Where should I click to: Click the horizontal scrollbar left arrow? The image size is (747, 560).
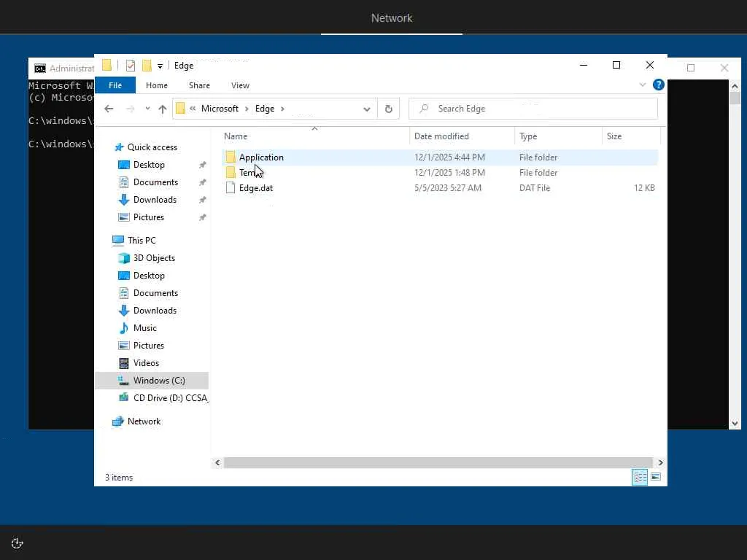click(217, 462)
